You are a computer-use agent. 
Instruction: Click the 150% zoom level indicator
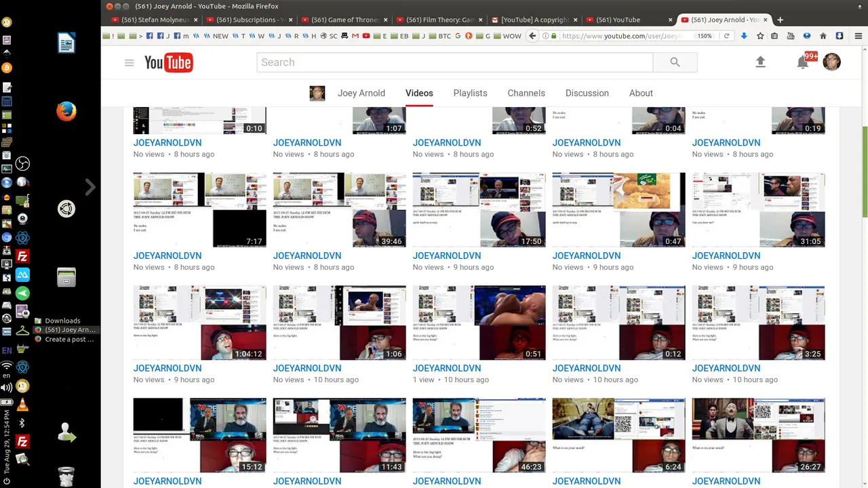705,36
